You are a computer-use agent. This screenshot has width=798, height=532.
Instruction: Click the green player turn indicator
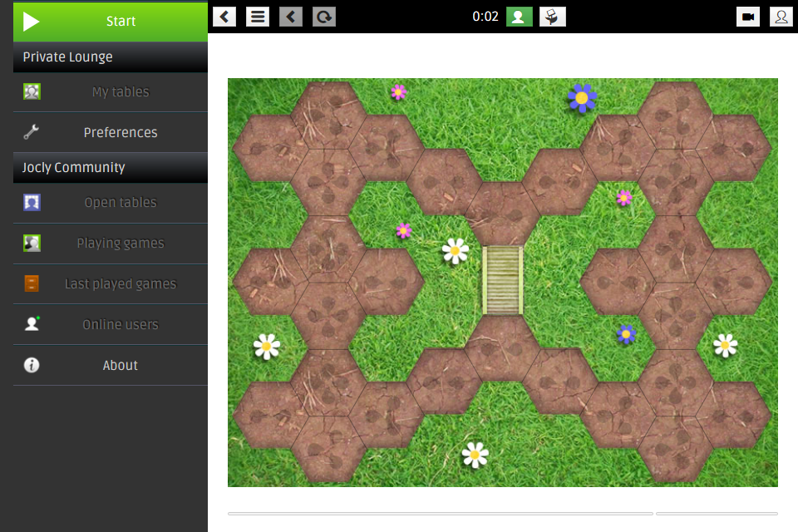[x=520, y=17]
